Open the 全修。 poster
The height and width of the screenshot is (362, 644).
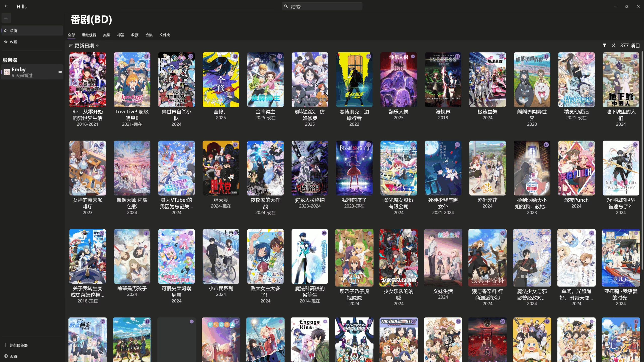(221, 80)
